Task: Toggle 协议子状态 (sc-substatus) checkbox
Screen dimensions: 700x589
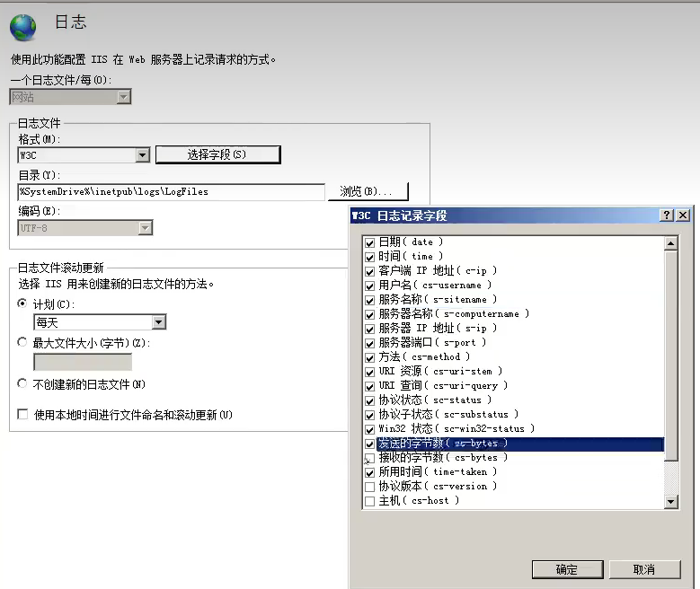Action: click(x=369, y=416)
